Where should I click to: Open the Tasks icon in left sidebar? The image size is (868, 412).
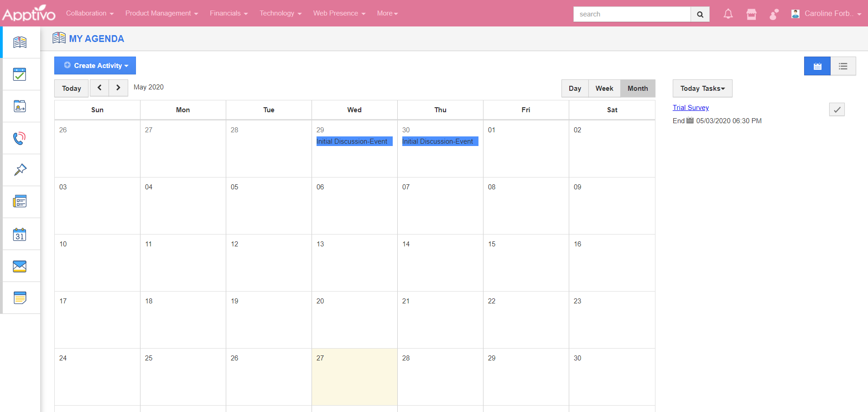pos(20,74)
